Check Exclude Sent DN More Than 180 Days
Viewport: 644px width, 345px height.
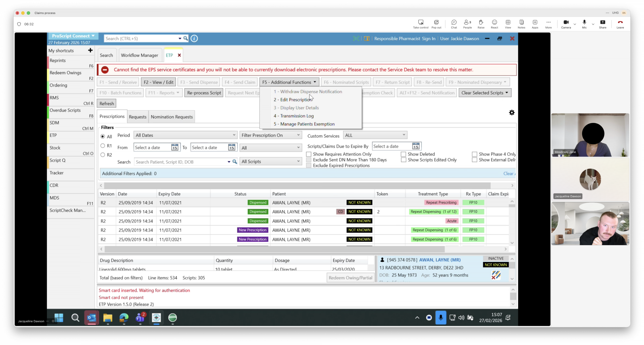pyautogui.click(x=309, y=160)
